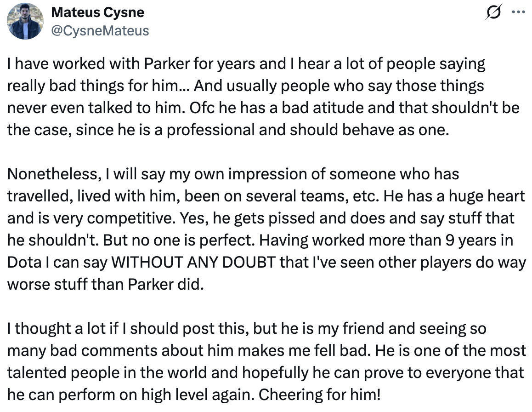Click the phrase 'worse stuff than Parker did.'
The width and height of the screenshot is (532, 412).
(105, 284)
